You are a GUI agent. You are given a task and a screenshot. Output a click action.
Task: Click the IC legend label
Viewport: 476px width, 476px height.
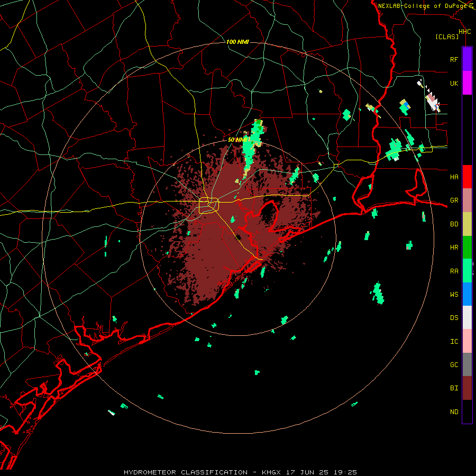(454, 341)
